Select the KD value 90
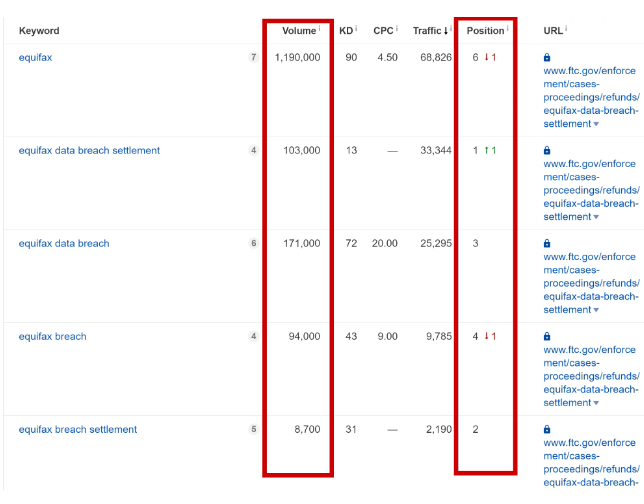This screenshot has width=644, height=504. coord(351,58)
